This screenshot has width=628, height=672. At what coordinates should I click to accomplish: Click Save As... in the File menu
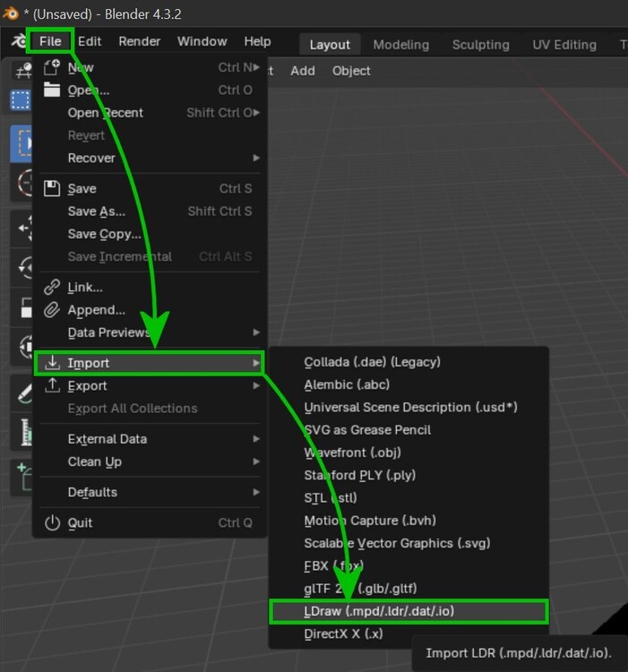97,211
